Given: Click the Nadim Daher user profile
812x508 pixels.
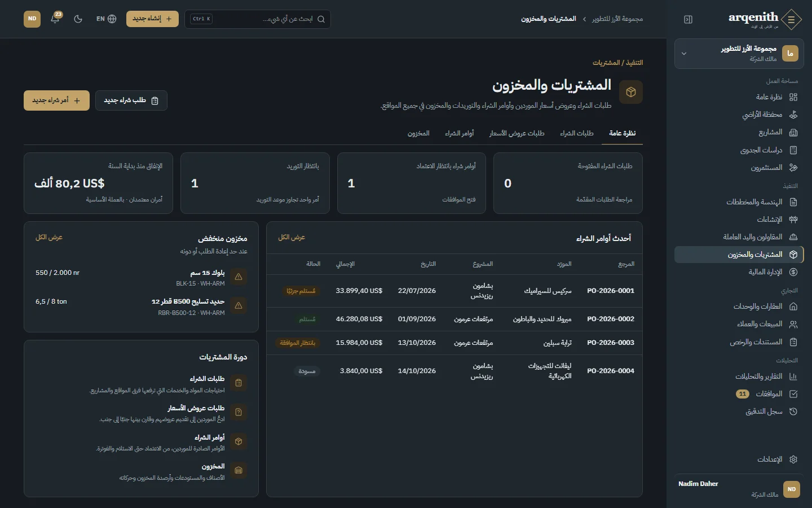Looking at the screenshot, I should 739,489.
